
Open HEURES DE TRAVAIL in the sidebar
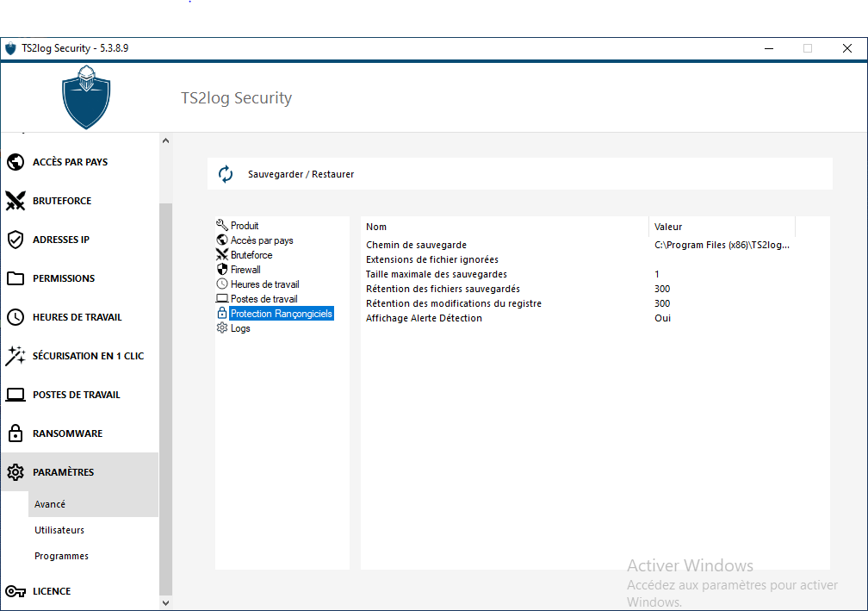[x=80, y=317]
